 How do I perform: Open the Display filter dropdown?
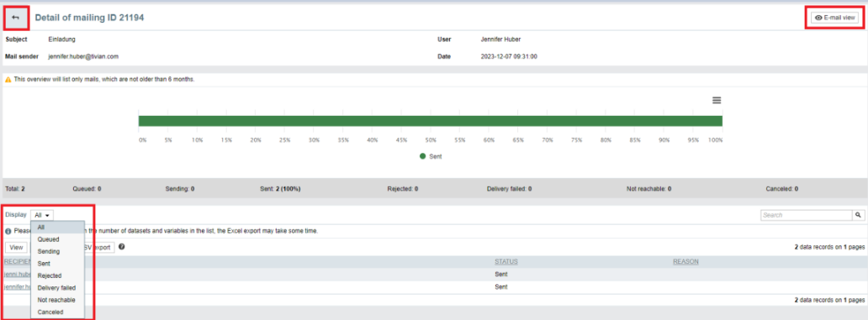tap(42, 215)
